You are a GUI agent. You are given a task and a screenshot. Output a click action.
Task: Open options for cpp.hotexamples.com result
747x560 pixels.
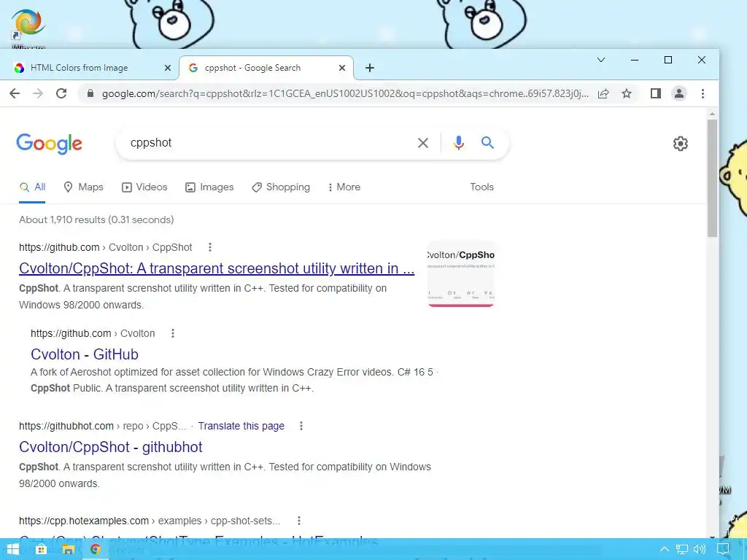coord(299,521)
